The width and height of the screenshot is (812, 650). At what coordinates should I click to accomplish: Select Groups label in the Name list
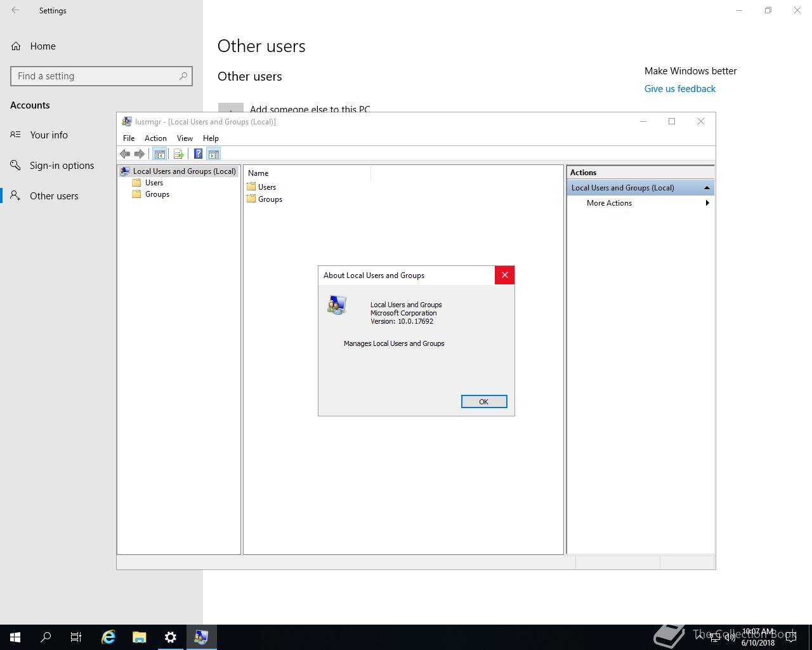pyautogui.click(x=270, y=199)
